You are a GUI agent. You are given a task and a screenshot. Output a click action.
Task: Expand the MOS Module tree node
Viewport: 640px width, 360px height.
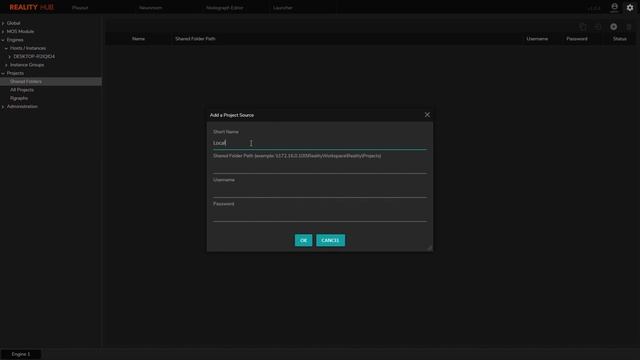tap(3, 31)
